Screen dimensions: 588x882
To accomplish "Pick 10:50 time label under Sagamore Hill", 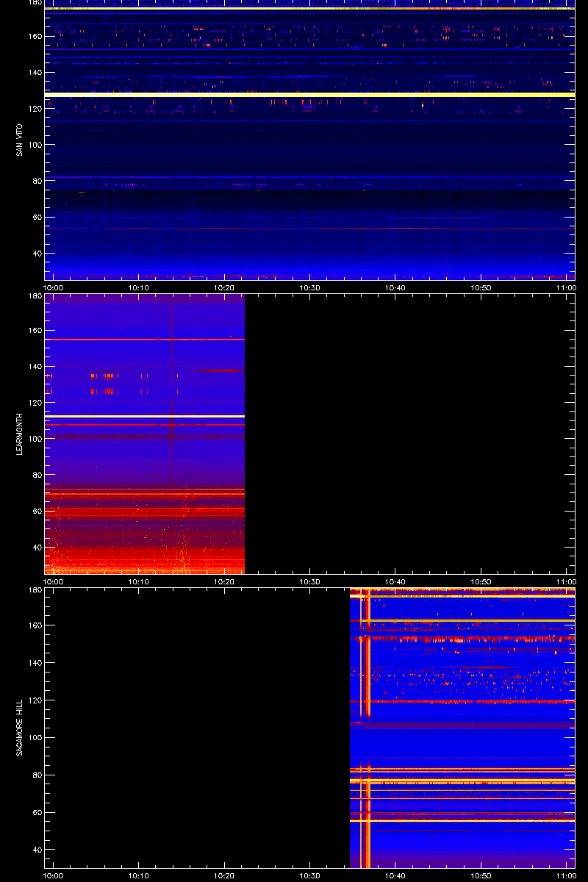I will pos(481,875).
